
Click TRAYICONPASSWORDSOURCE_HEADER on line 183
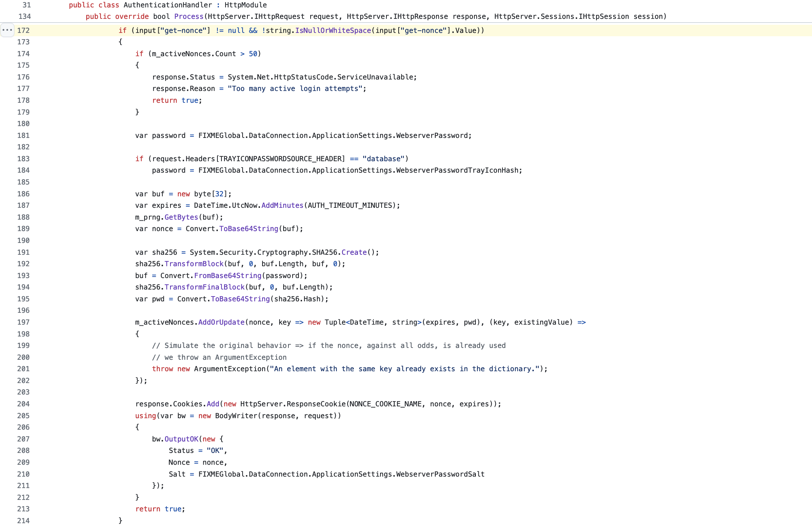pyautogui.click(x=280, y=159)
